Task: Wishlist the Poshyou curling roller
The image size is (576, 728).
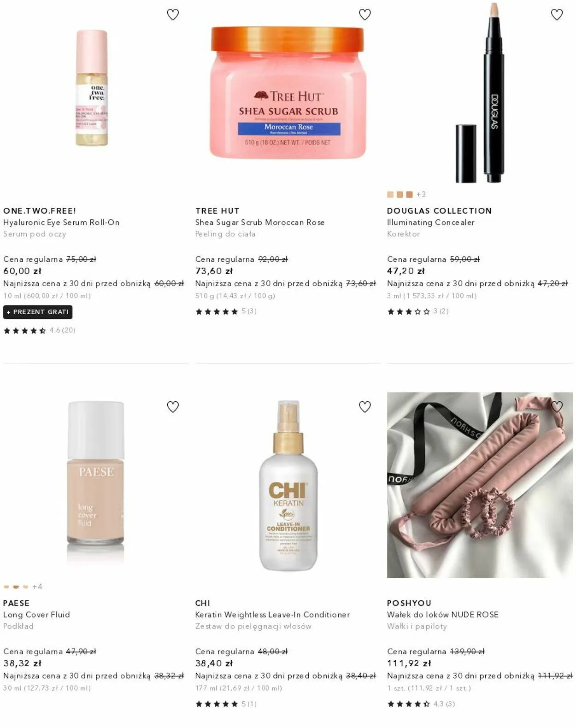Action: [x=557, y=407]
